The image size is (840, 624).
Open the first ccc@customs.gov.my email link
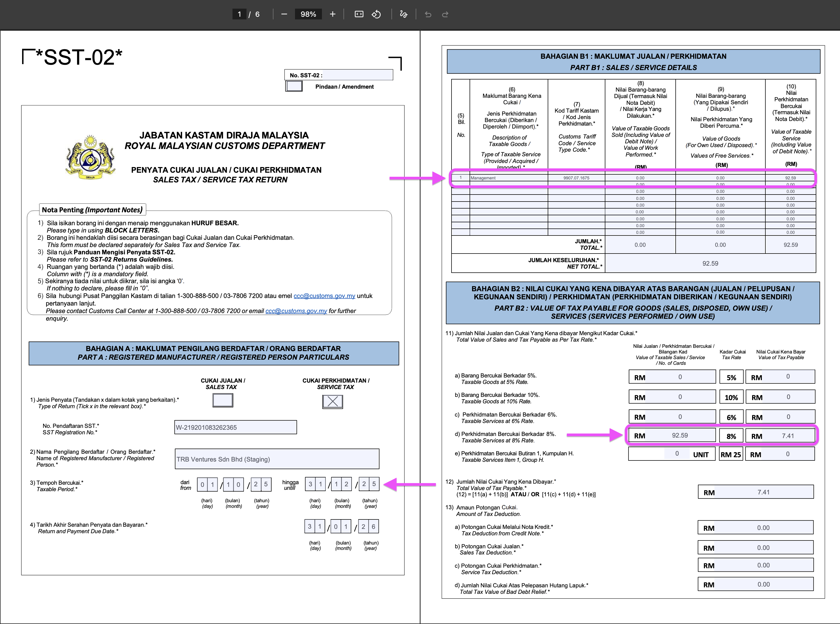click(x=324, y=296)
